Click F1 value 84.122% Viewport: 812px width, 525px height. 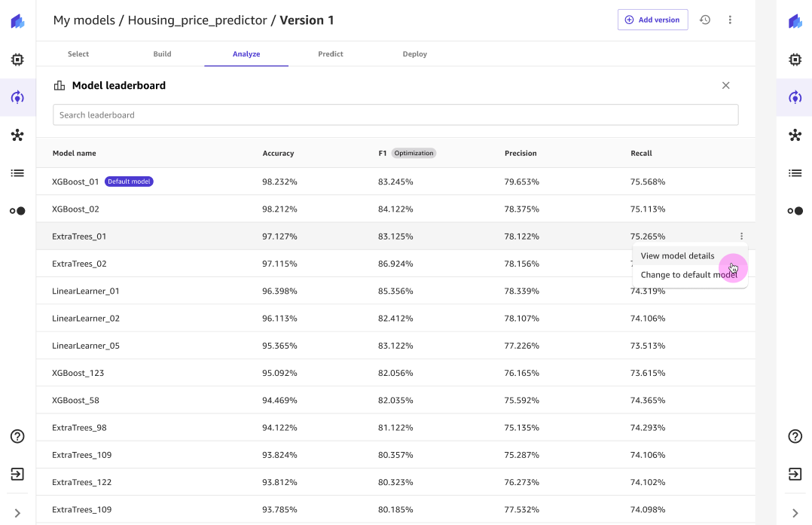pos(395,209)
